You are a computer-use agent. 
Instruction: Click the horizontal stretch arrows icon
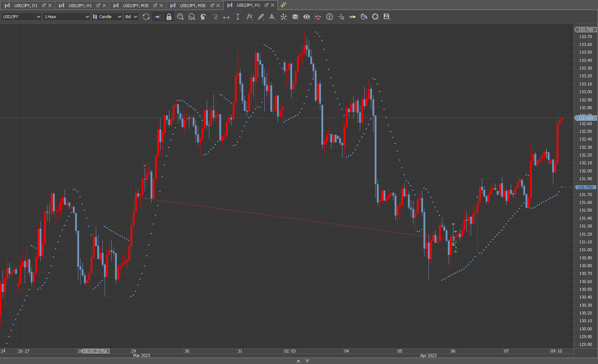226,17
